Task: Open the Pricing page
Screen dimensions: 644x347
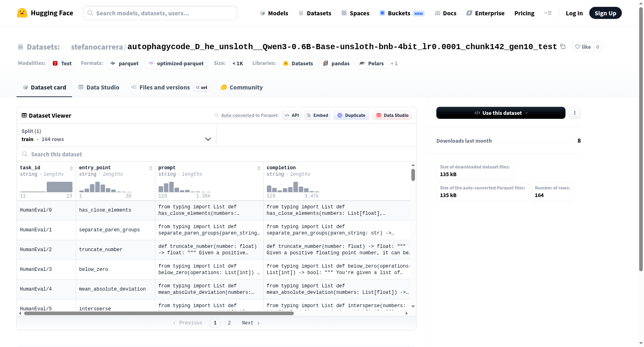Action: 524,13
